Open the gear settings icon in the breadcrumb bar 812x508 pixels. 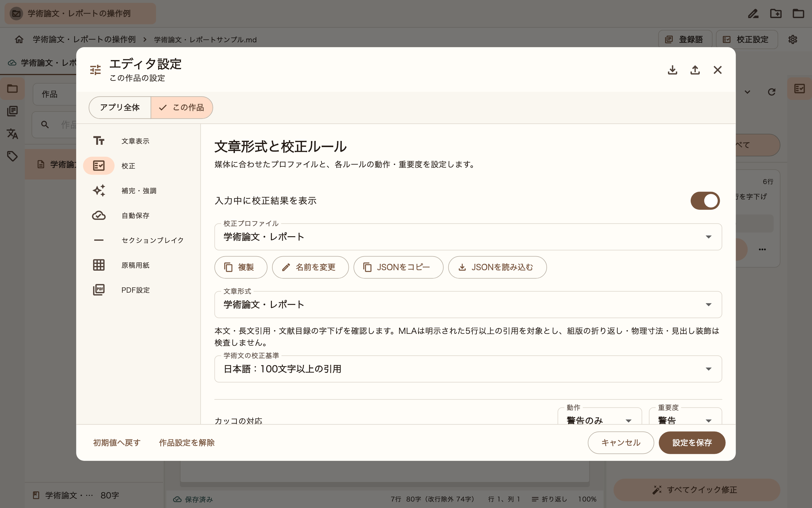tap(793, 39)
